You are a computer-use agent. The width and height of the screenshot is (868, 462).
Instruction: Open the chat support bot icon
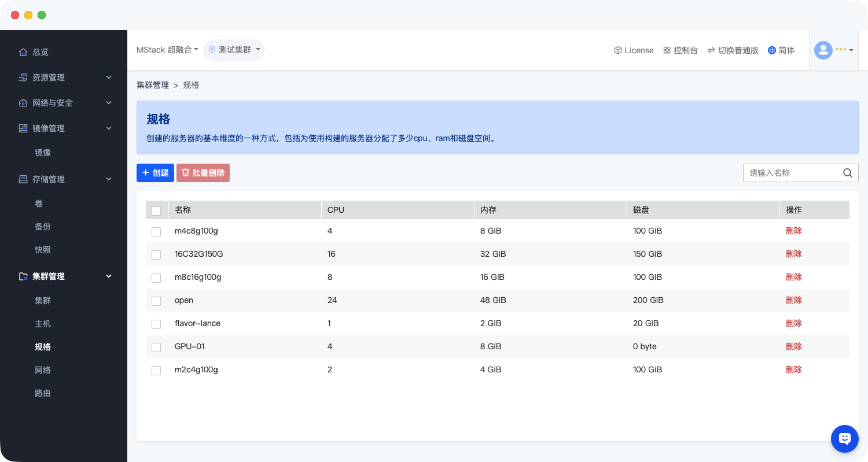click(x=844, y=439)
